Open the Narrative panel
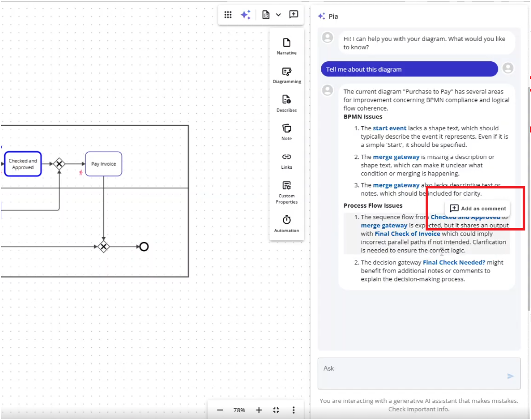Image resolution: width=531 pixels, height=420 pixels. coord(287,46)
